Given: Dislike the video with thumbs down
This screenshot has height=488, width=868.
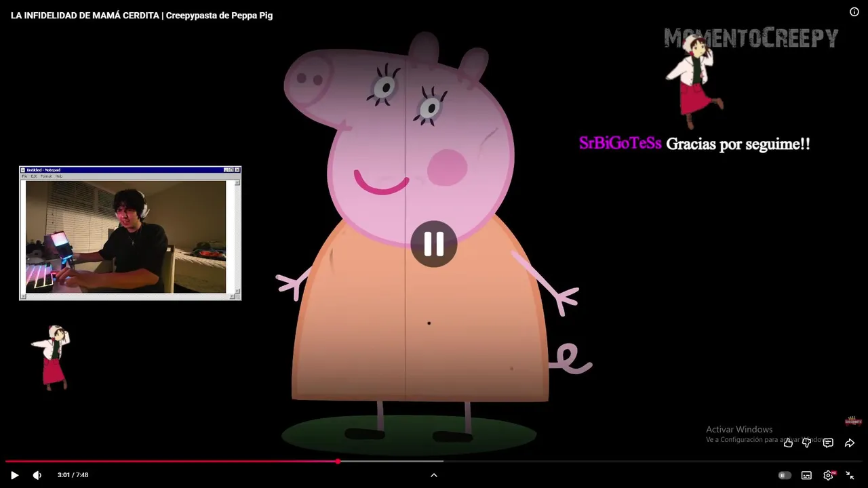Looking at the screenshot, I should tap(807, 443).
